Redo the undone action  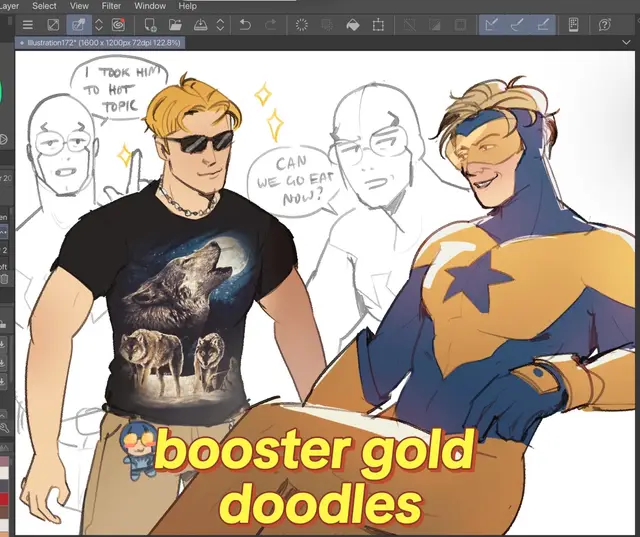coord(270,25)
